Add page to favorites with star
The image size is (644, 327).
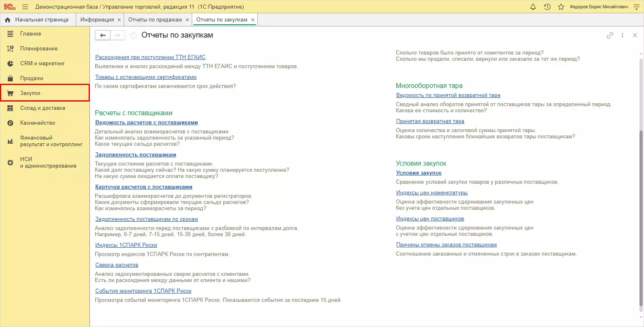[134, 36]
